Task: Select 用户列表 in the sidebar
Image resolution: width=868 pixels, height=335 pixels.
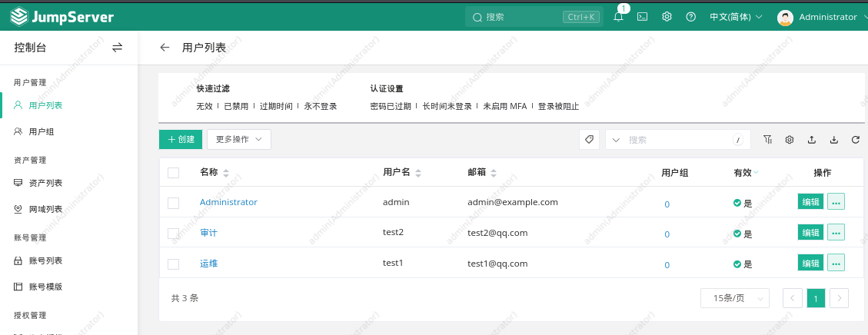Action: 45,105
